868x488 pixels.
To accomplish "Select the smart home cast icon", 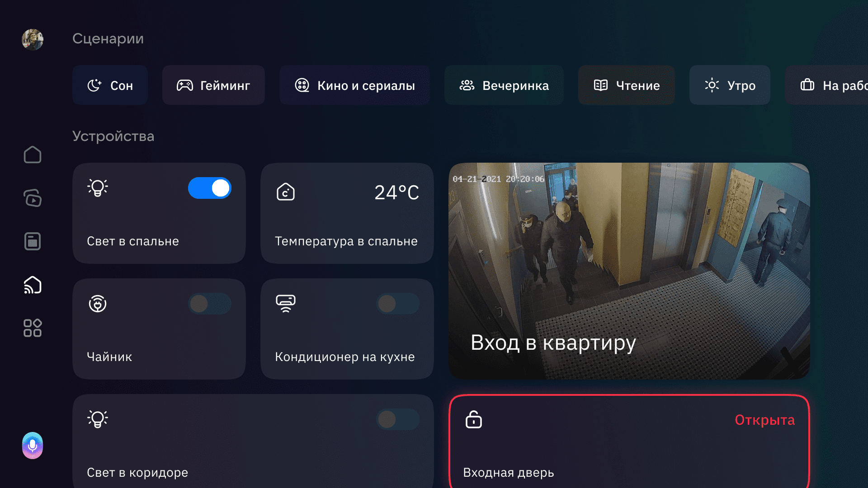I will click(x=33, y=285).
